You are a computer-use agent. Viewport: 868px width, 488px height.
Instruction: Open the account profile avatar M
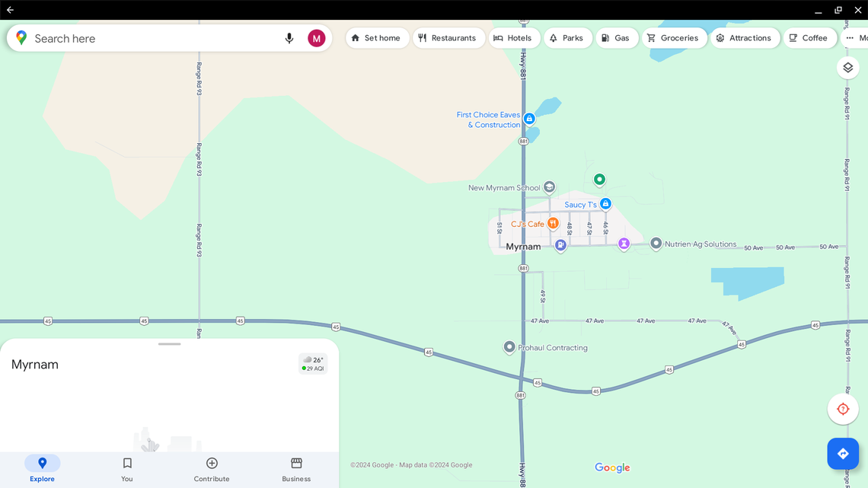[x=316, y=38]
